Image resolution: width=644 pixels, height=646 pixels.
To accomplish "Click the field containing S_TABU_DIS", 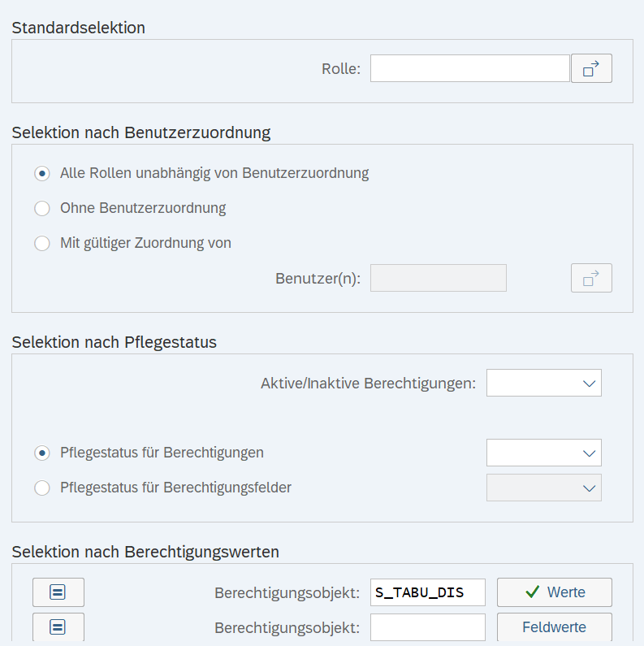I will click(427, 592).
